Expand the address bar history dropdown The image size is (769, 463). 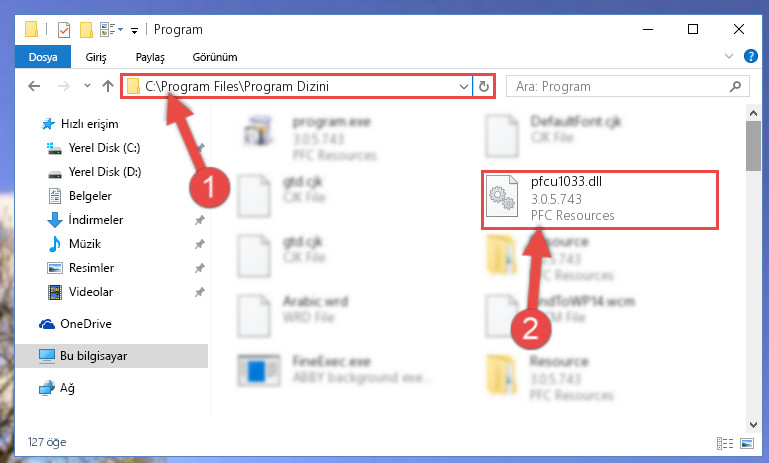coord(463,87)
